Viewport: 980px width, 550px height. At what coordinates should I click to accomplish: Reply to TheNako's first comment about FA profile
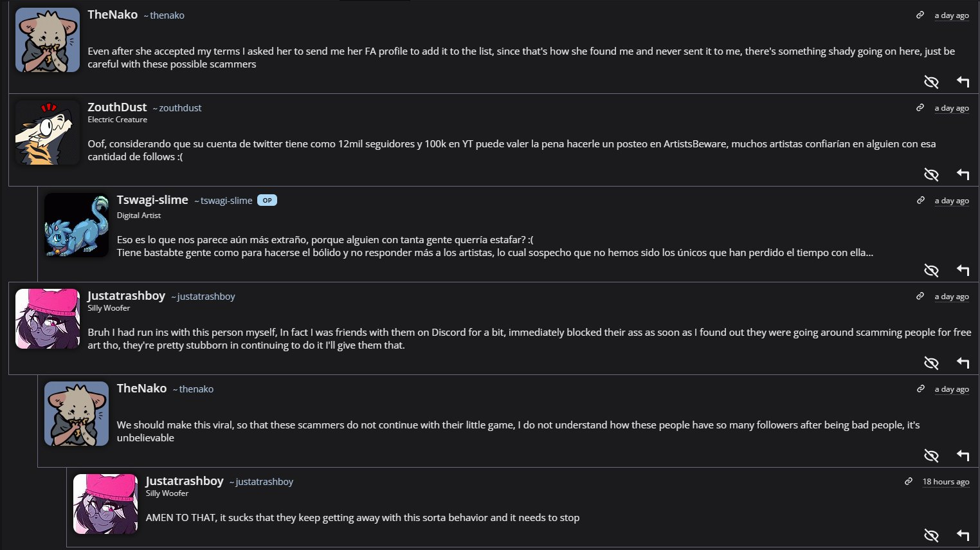(963, 82)
